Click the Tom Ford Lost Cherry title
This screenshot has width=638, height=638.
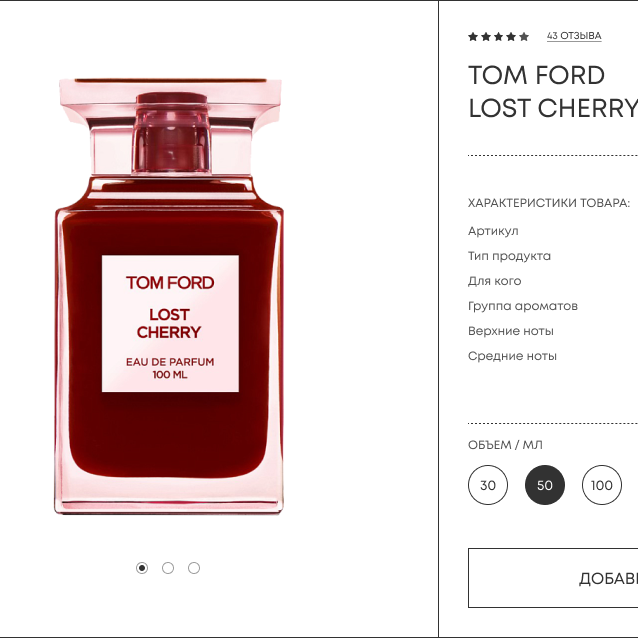(553, 92)
